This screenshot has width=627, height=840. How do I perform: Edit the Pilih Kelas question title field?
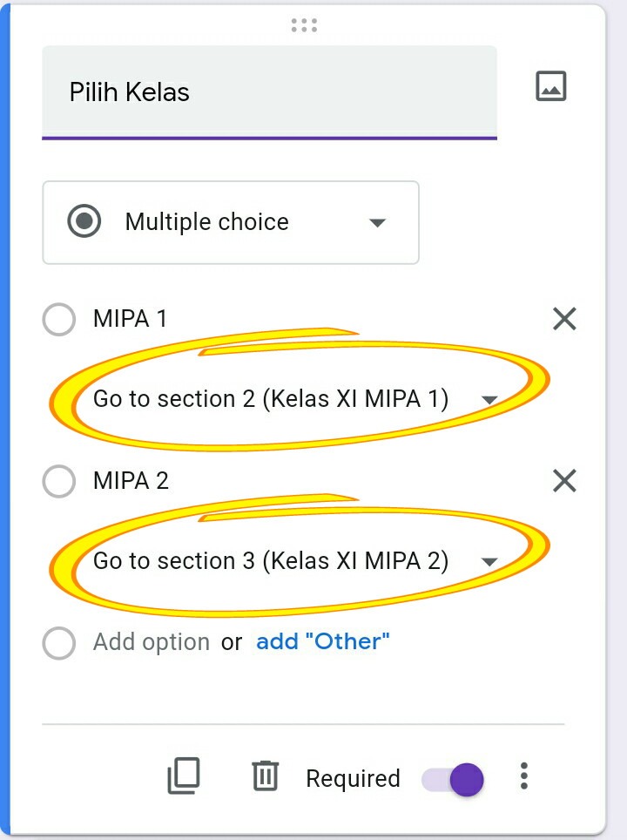[x=269, y=92]
